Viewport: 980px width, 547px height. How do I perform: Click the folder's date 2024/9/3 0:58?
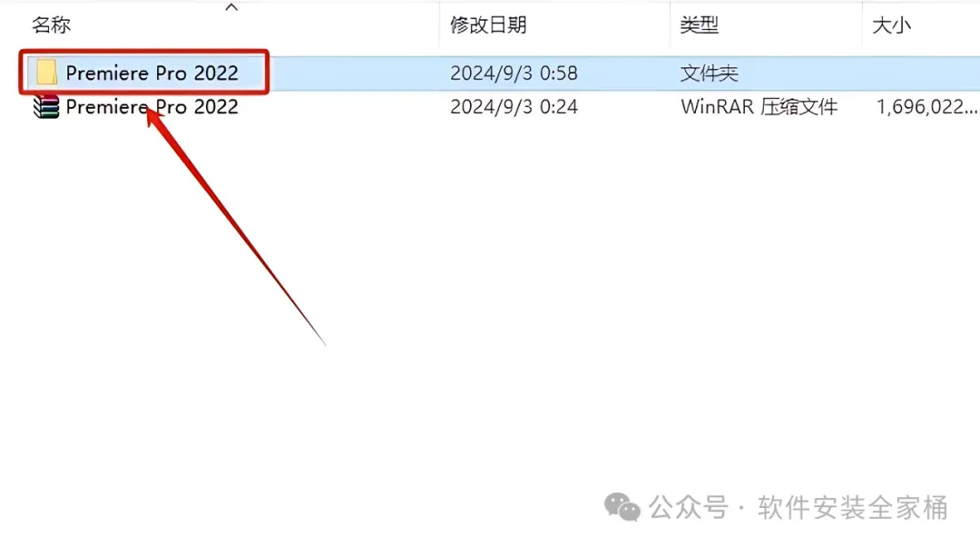click(x=514, y=73)
